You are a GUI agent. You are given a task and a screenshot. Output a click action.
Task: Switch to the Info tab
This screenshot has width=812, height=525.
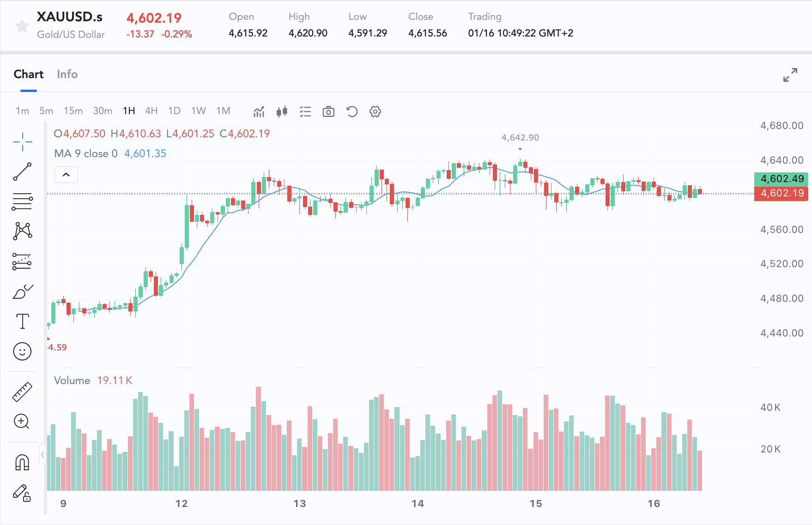[67, 74]
